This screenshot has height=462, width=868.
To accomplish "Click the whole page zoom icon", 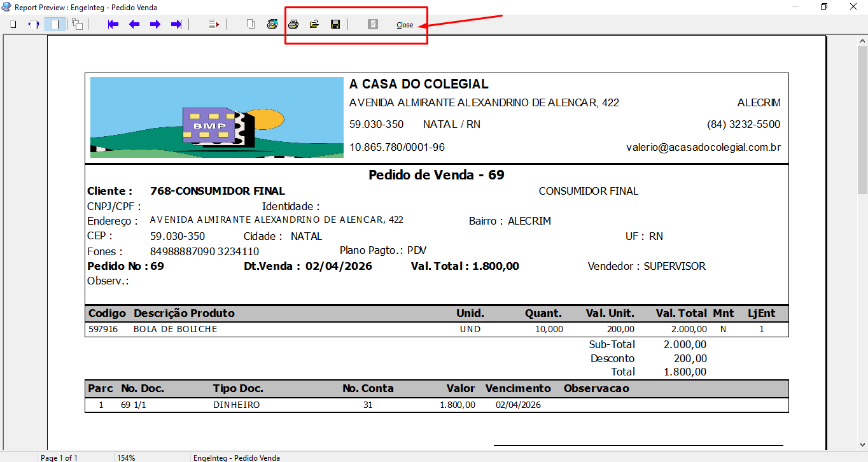I will [x=13, y=25].
